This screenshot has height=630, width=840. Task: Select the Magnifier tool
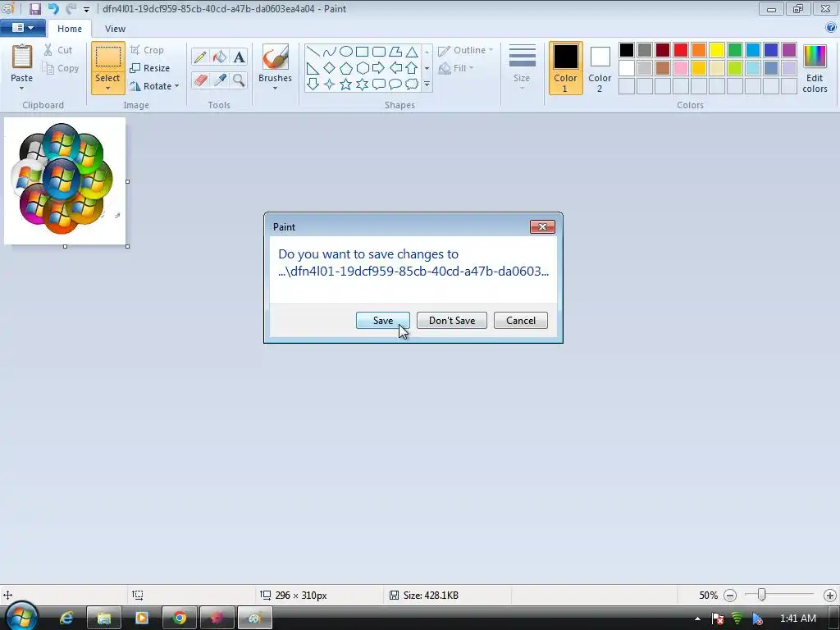click(x=239, y=80)
